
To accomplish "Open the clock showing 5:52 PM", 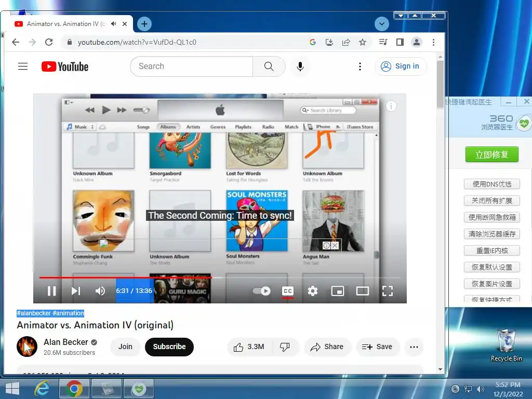I will tap(508, 389).
